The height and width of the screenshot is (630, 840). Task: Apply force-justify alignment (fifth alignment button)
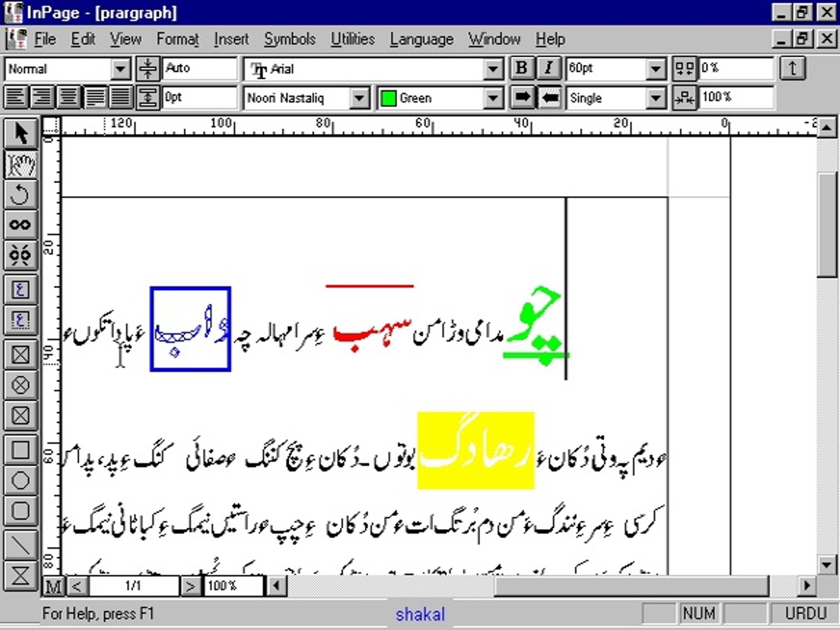(120, 97)
